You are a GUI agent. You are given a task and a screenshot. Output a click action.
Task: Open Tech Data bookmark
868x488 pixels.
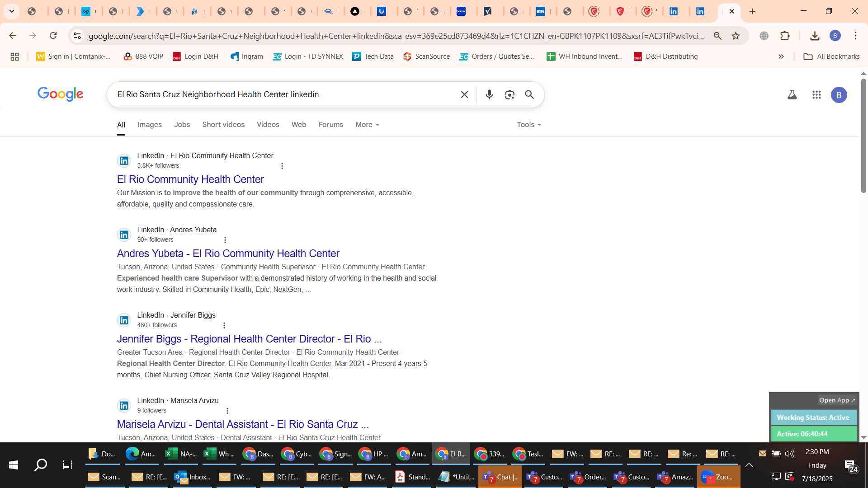pyautogui.click(x=373, y=56)
